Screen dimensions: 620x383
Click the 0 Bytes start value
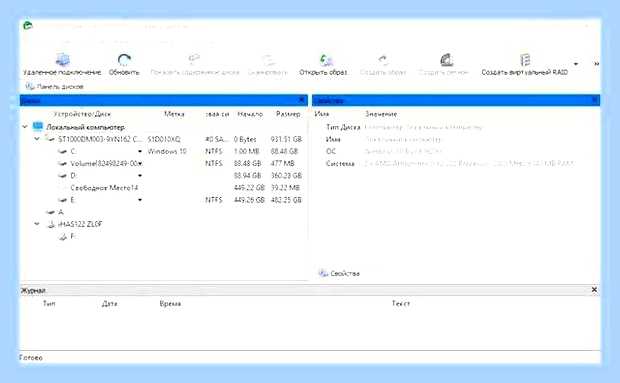245,139
